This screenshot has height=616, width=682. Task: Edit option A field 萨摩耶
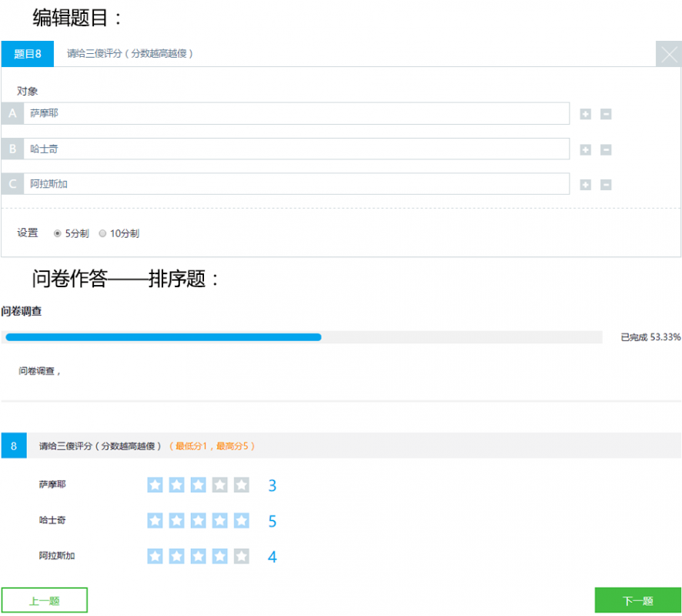pos(296,113)
